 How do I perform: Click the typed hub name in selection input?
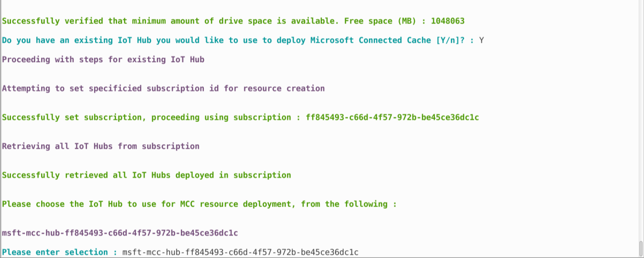(240, 252)
